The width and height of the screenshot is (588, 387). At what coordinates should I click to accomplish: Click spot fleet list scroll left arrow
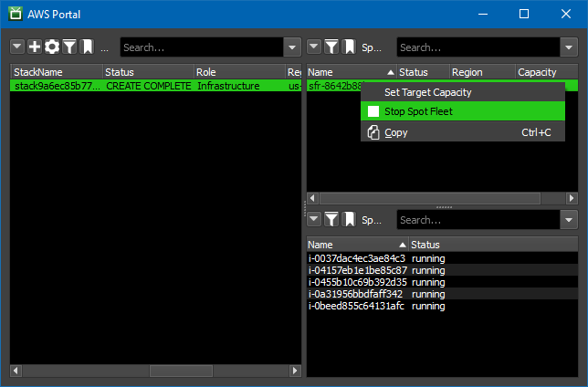pyautogui.click(x=313, y=198)
